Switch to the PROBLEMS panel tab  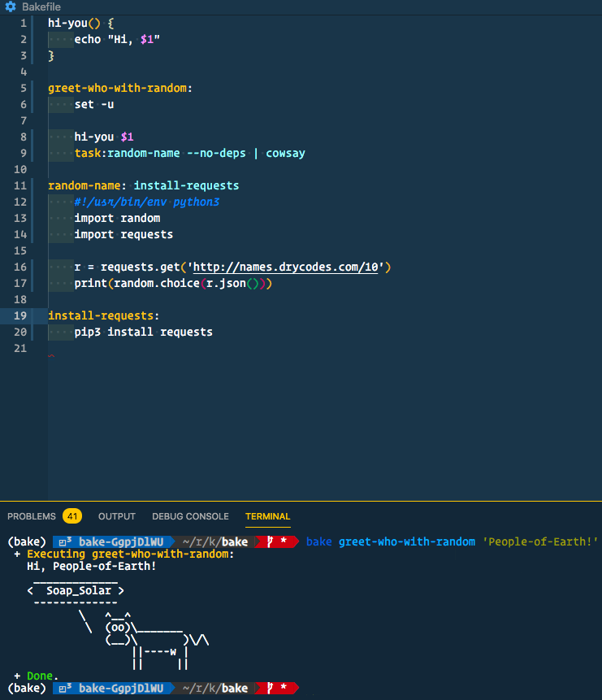tap(32, 516)
